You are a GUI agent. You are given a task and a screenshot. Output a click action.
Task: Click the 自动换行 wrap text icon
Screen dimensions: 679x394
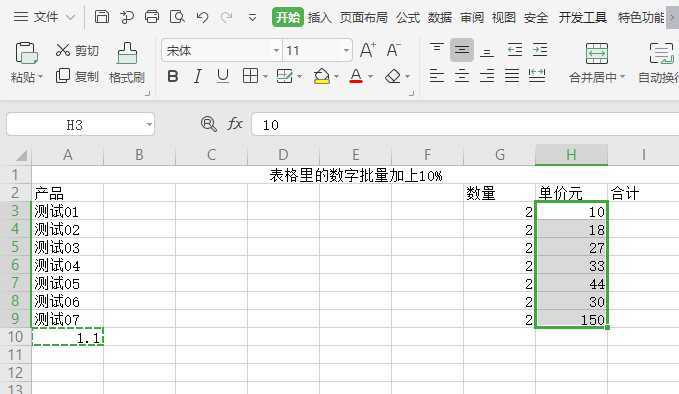[661, 54]
